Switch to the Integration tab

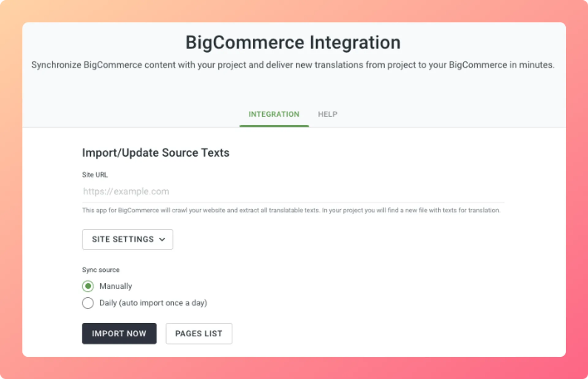tap(274, 114)
